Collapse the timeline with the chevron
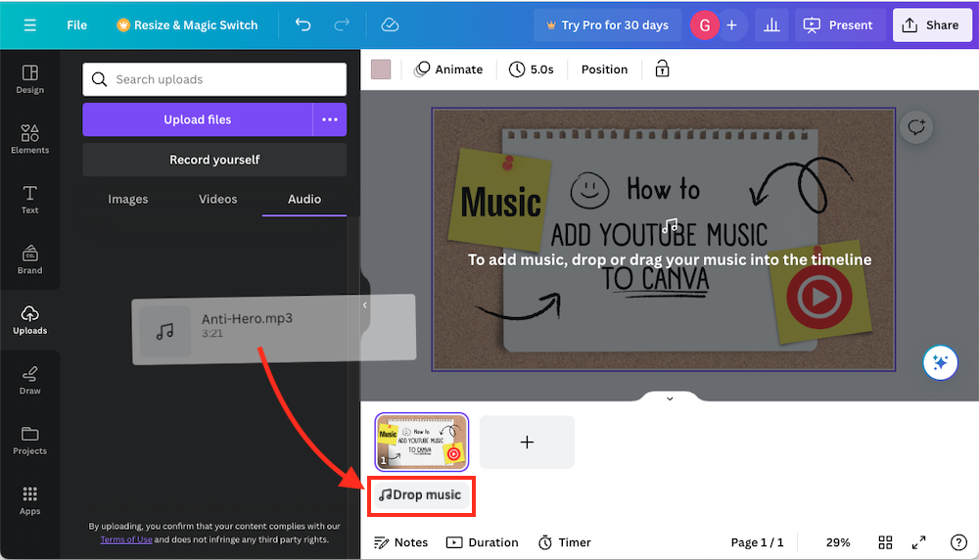This screenshot has width=979, height=560. tap(670, 398)
